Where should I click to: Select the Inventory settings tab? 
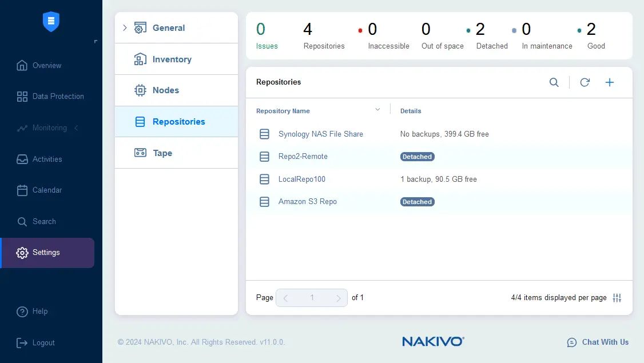point(177,59)
